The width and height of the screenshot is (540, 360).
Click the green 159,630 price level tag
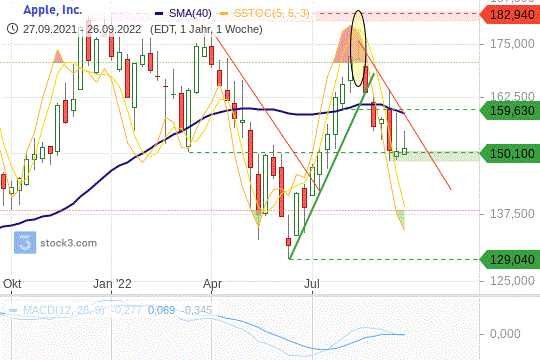coord(510,111)
